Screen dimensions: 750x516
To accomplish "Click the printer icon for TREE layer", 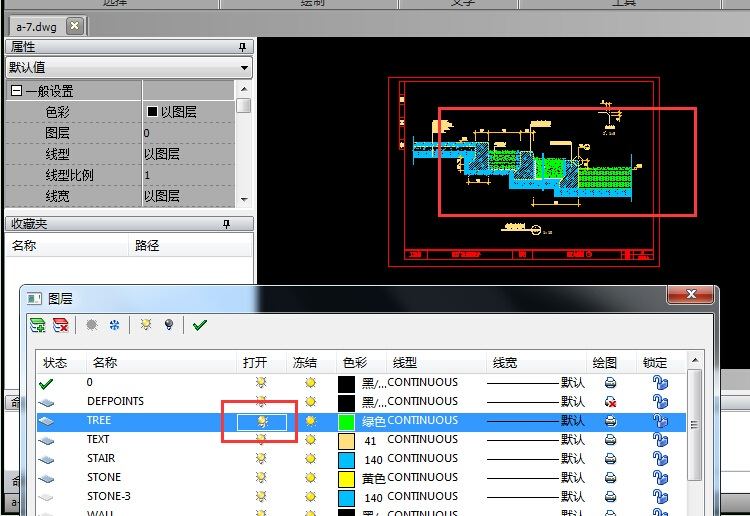I will tap(610, 421).
